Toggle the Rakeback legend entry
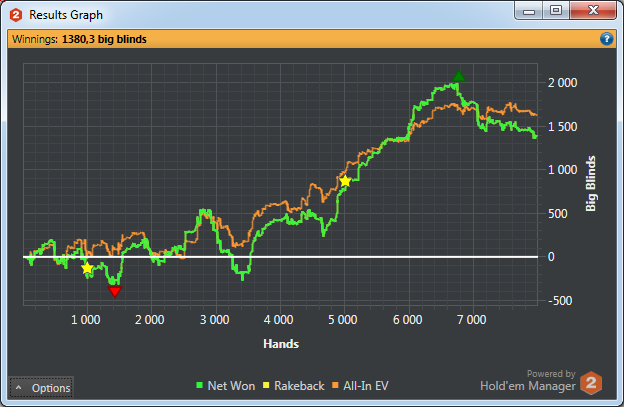The image size is (624, 407). pyautogui.click(x=294, y=386)
